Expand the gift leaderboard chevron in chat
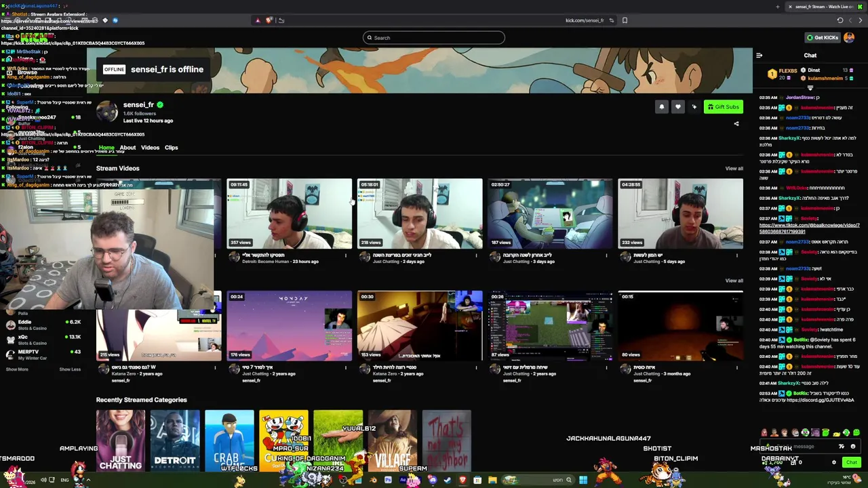868x488 pixels. point(810,87)
